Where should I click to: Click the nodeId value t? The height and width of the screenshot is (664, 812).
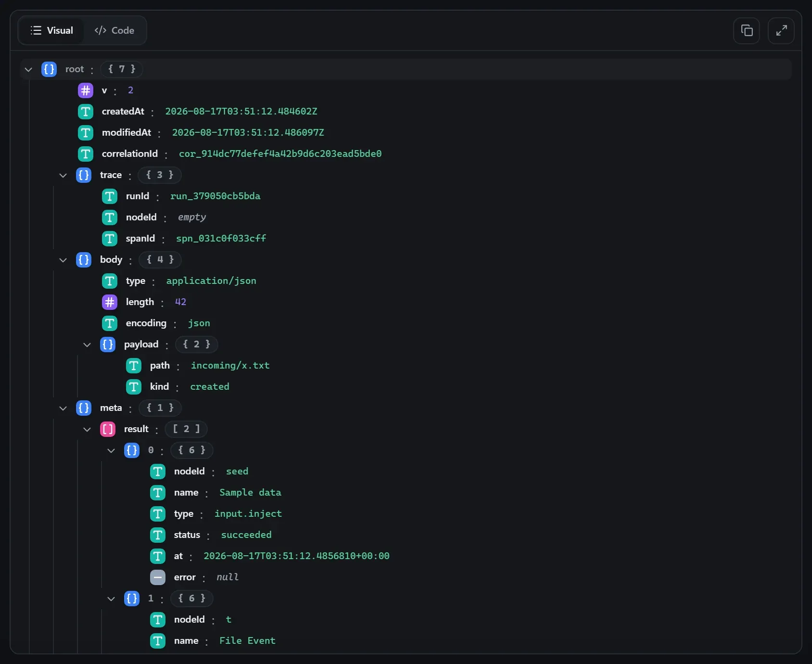coord(229,620)
